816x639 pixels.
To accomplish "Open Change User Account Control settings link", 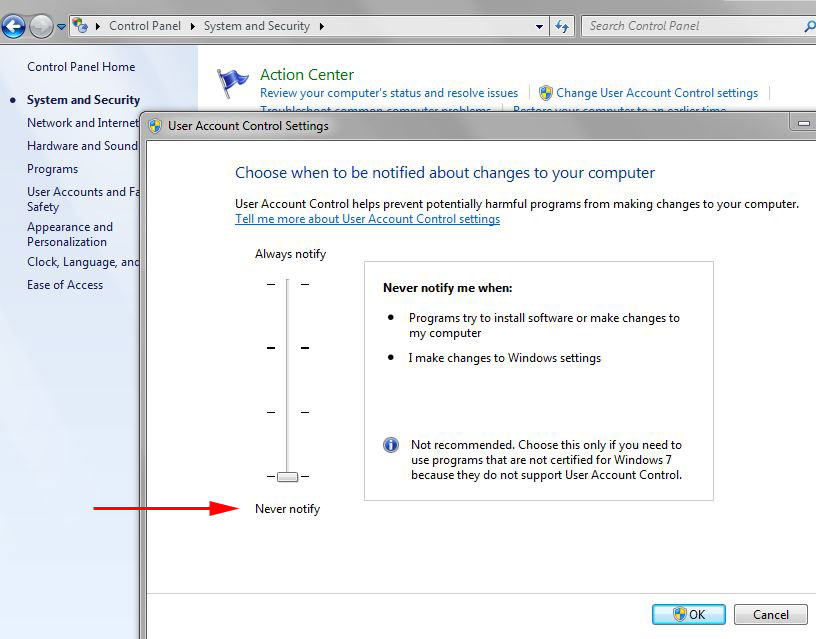I will point(657,93).
